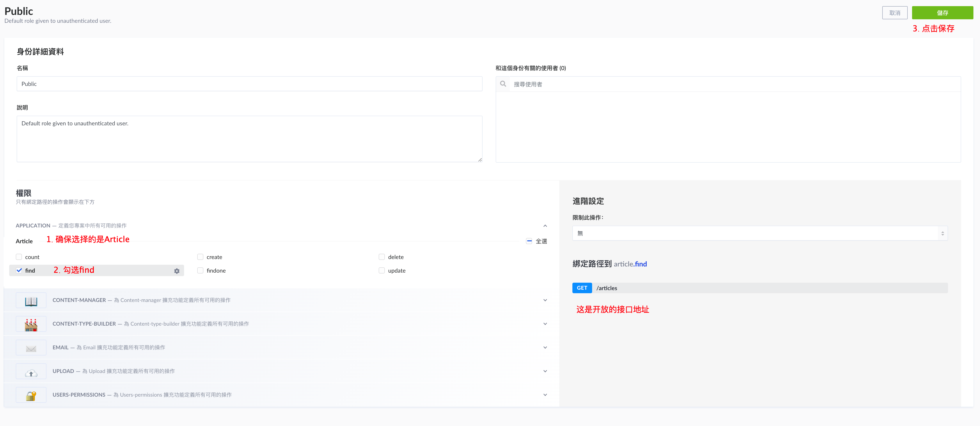Open the 限制此操作 policy dropdown
The height and width of the screenshot is (426, 980).
click(759, 233)
